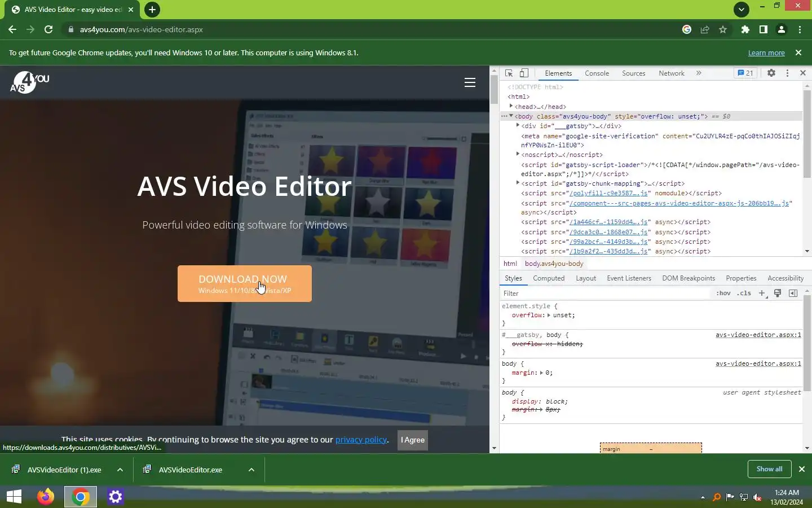Focus the styles Filter field
Viewport: 812px width, 508px height.
coord(606,294)
